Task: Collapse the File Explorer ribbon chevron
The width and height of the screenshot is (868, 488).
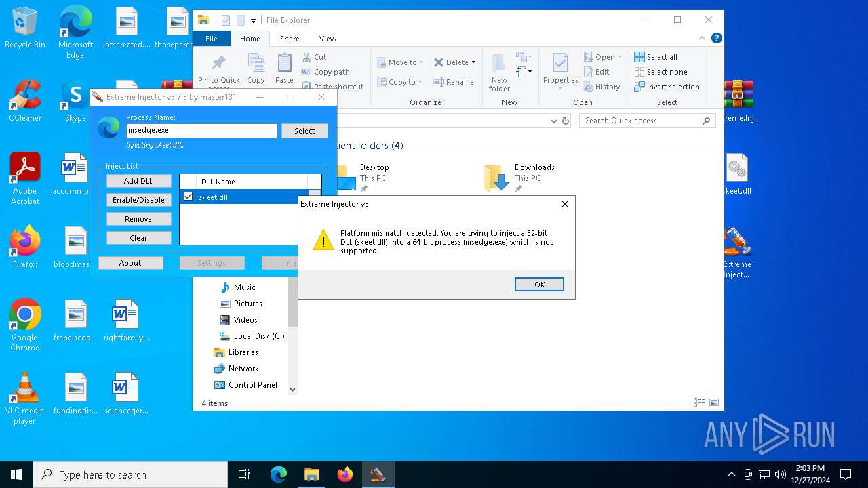Action: click(x=702, y=39)
